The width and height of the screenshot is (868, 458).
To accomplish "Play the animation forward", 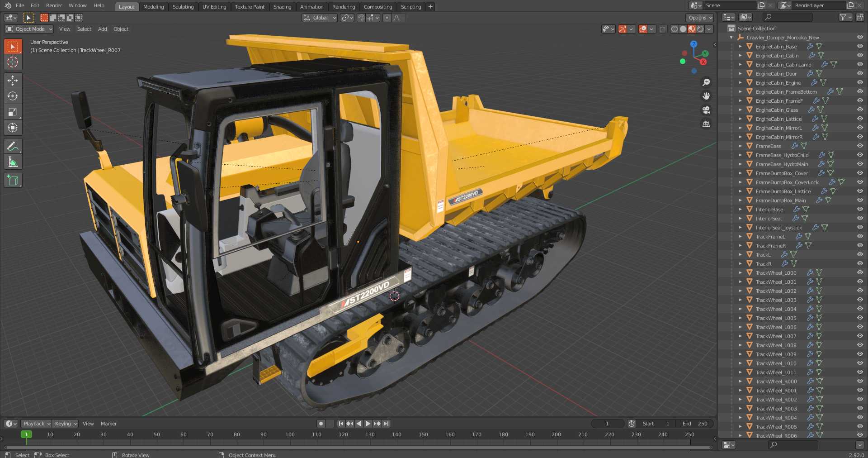I will [x=368, y=424].
